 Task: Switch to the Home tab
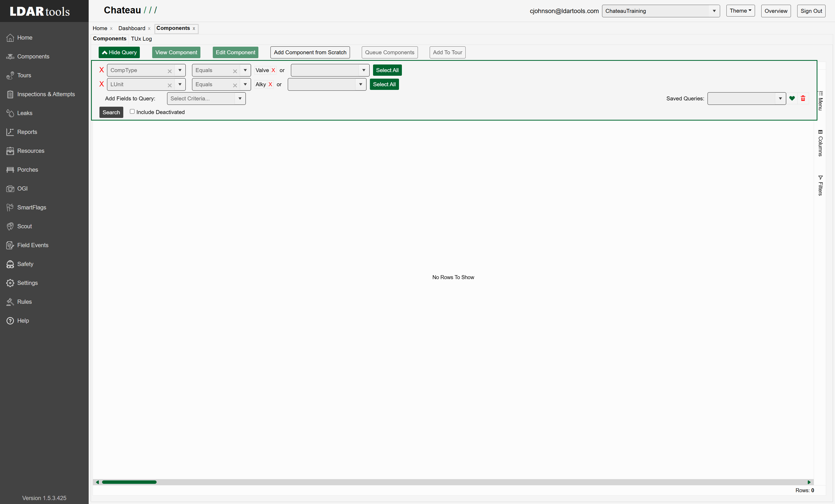tap(100, 28)
